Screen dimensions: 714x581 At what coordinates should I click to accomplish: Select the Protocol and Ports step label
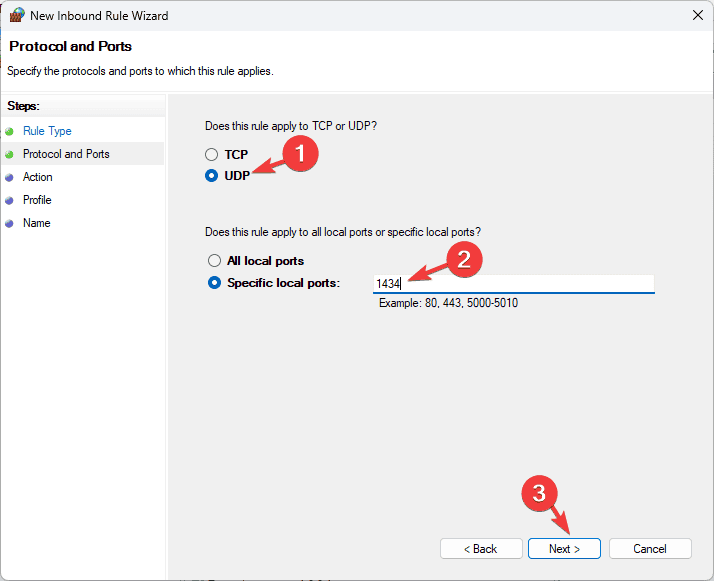click(66, 154)
